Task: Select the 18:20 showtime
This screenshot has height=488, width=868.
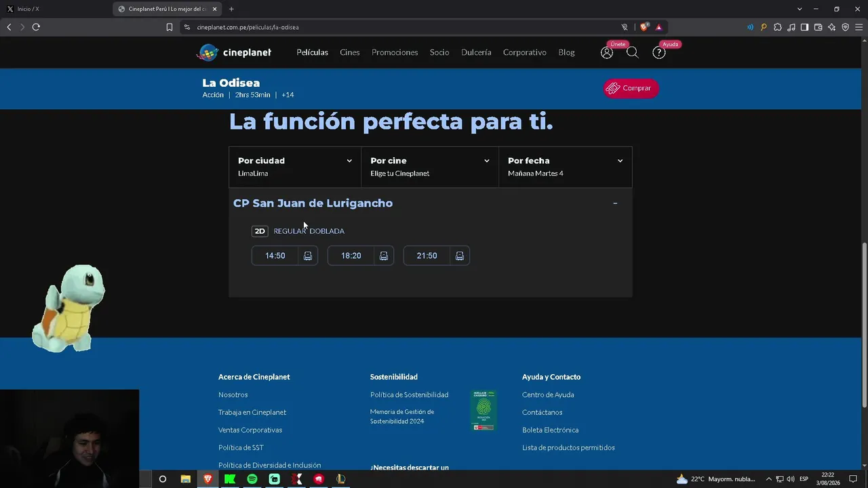Action: click(351, 256)
